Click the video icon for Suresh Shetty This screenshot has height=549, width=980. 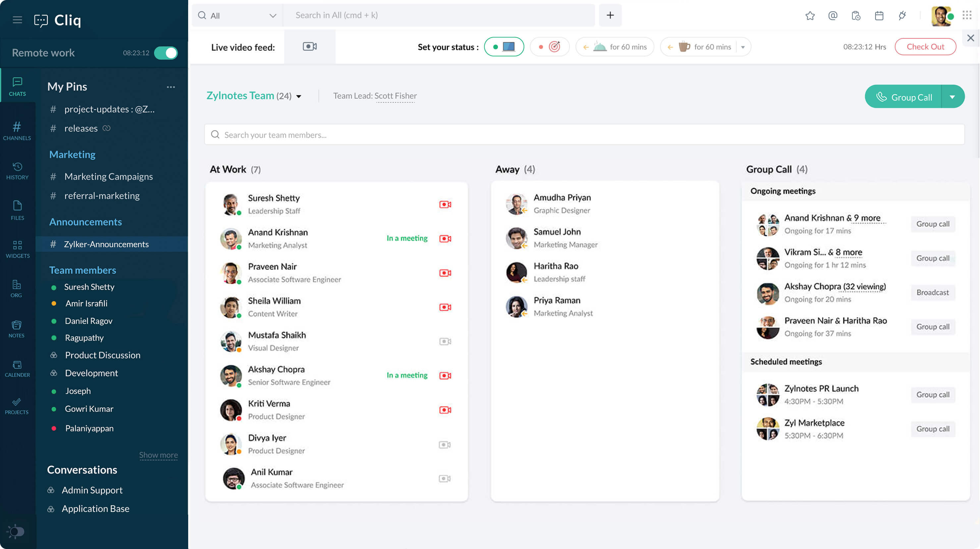coord(445,204)
